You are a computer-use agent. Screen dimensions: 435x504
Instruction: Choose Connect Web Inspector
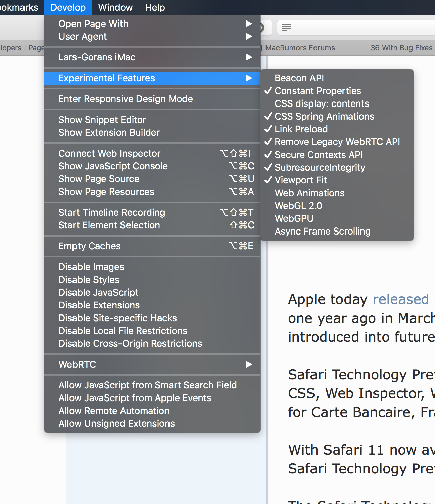click(152, 153)
